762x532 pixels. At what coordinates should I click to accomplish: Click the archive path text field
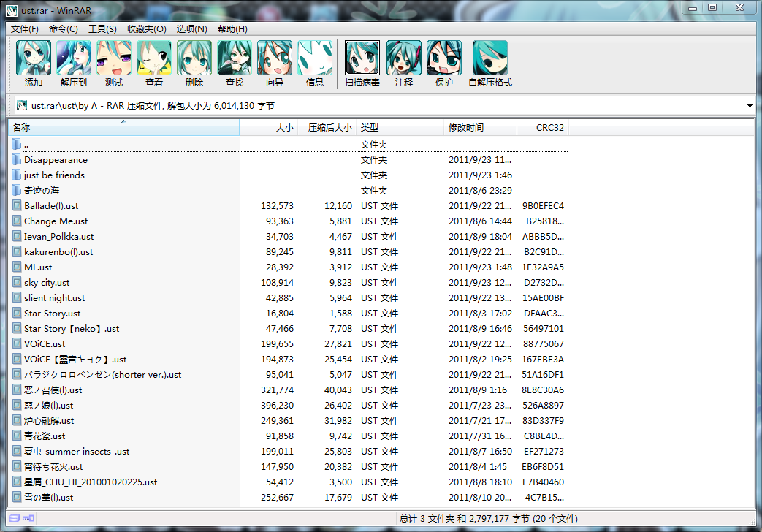coord(384,105)
